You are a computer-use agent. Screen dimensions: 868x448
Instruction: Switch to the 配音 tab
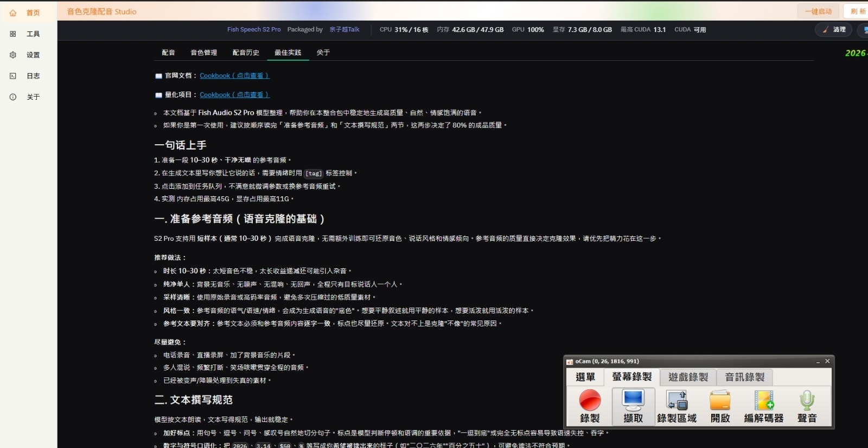click(x=168, y=53)
